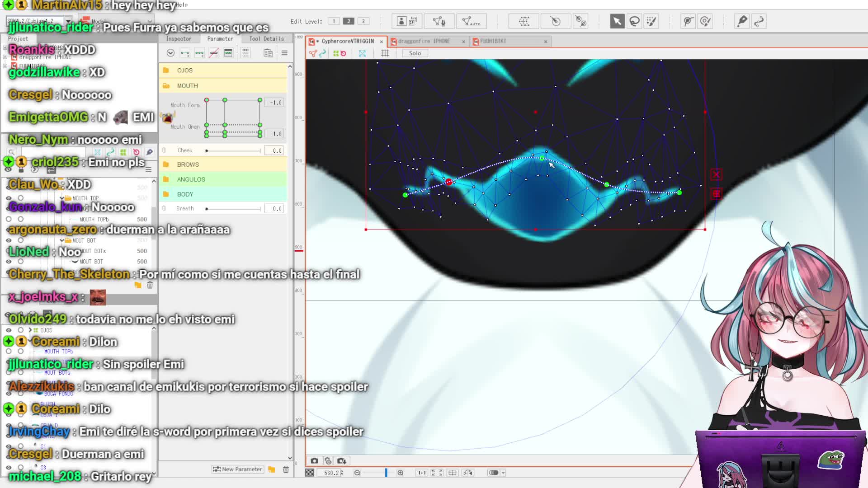Expand the OJOS parameter group
The height and width of the screenshot is (488, 868).
(x=166, y=70)
